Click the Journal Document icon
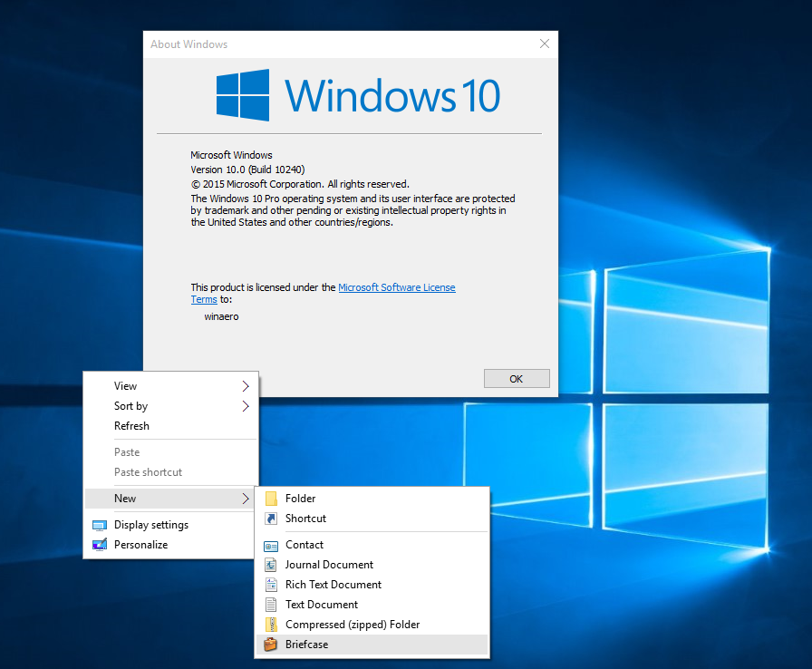 (271, 565)
